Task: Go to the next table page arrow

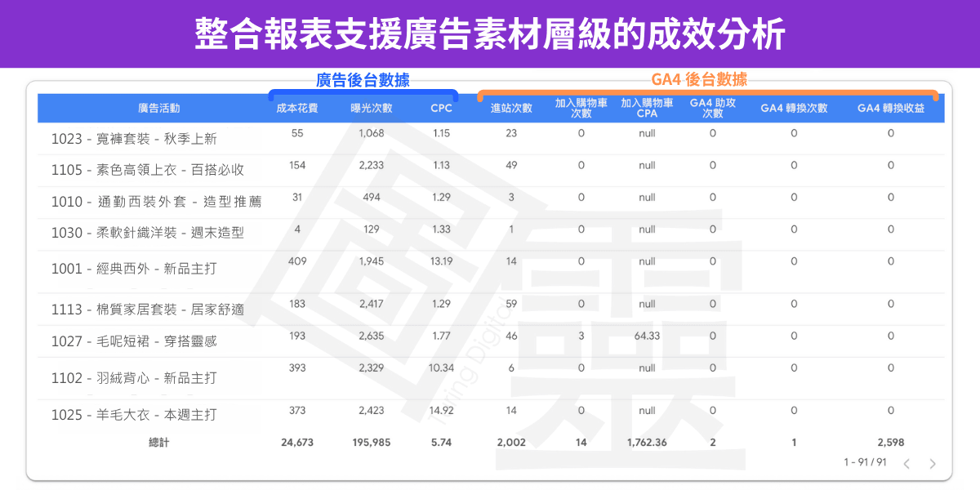Action: 933,464
